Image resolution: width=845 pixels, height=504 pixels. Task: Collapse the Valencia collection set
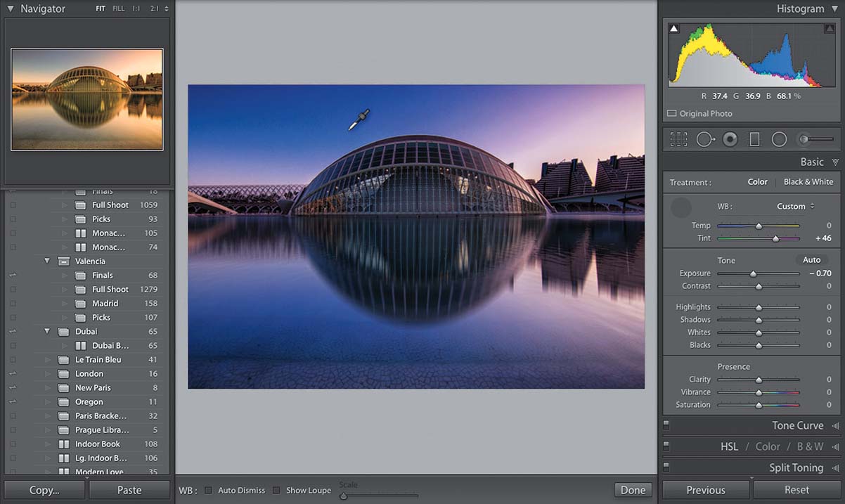tap(47, 261)
